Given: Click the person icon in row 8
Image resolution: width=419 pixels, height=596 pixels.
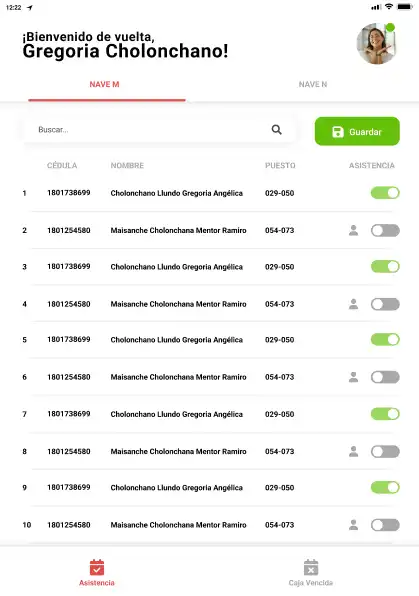Looking at the screenshot, I should (354, 452).
